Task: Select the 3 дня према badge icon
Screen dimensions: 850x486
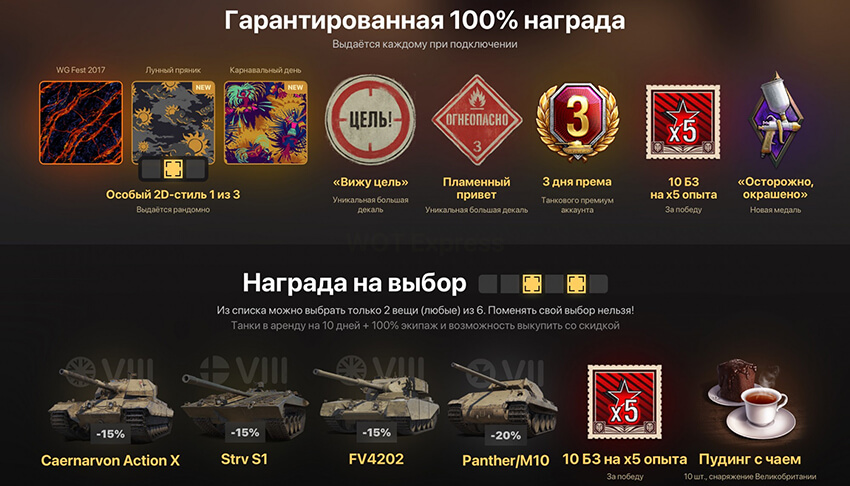Action: (577, 121)
